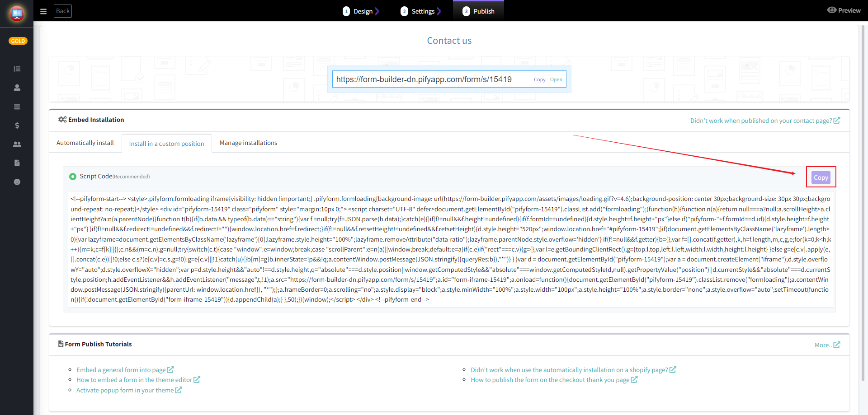868x415 pixels.
Task: Open the form URL in browser
Action: [556, 80]
